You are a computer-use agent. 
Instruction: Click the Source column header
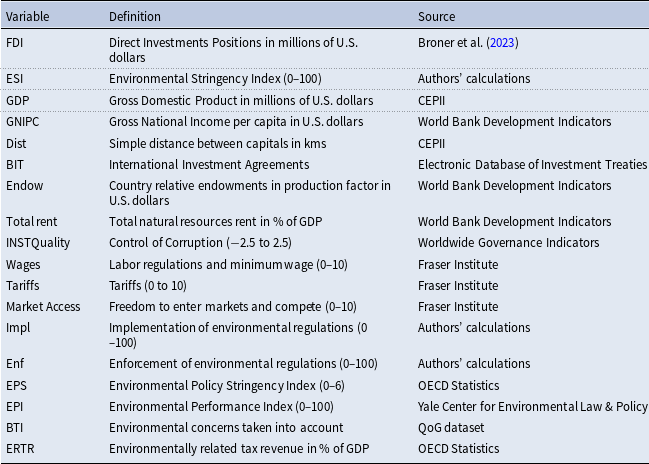click(436, 16)
